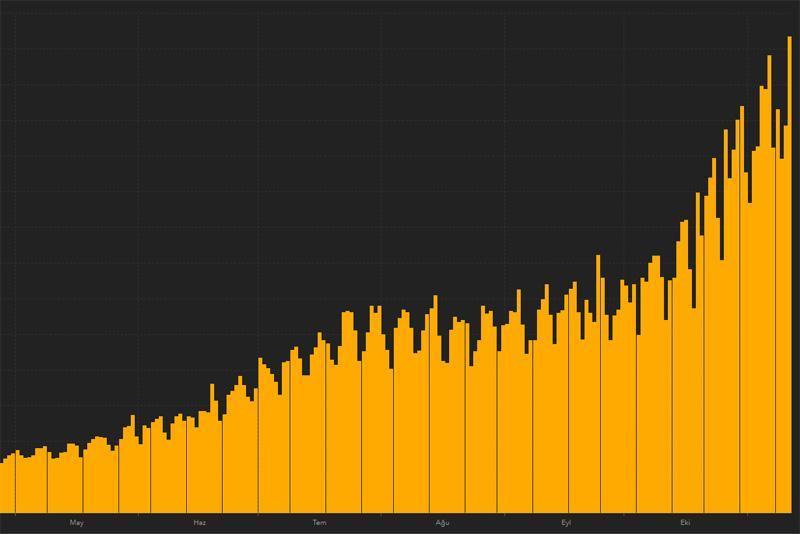800x534 pixels.
Task: Click the empty dark area above Ağu bars
Action: coord(443,150)
